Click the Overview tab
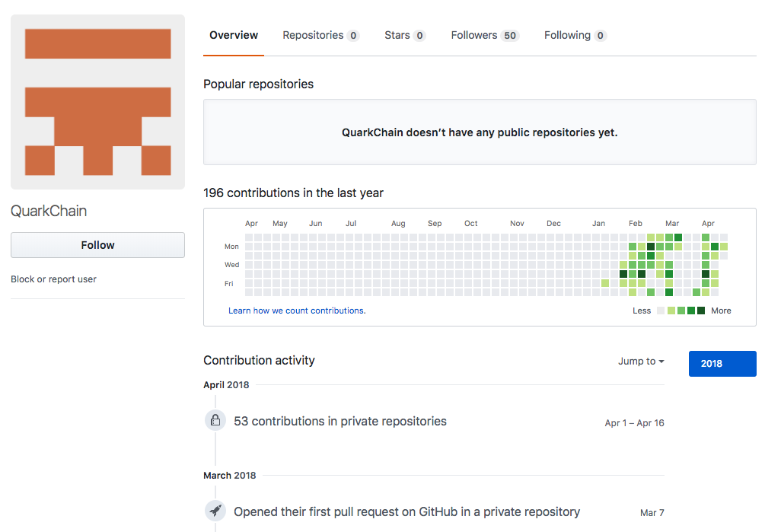The height and width of the screenshot is (532, 765). pyautogui.click(x=233, y=35)
